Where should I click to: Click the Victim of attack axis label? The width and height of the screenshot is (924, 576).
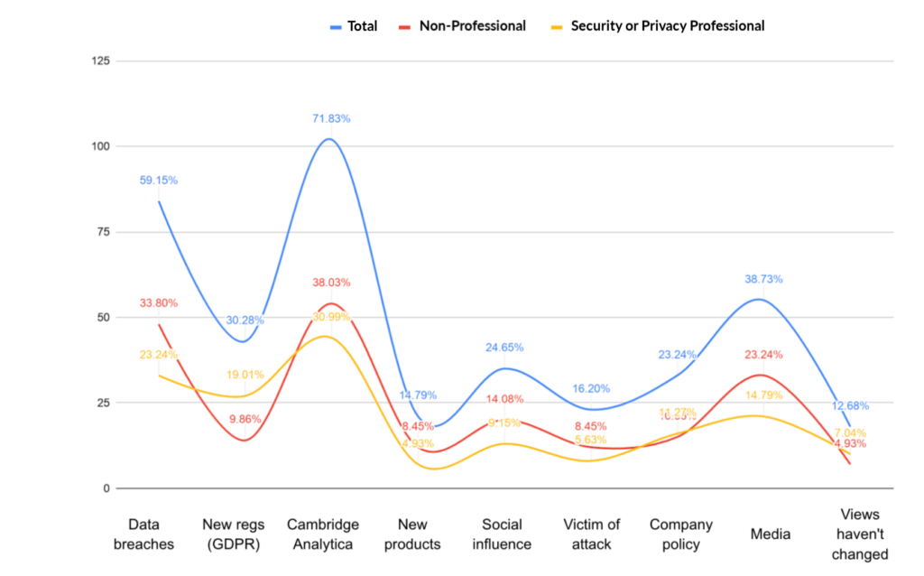(591, 534)
